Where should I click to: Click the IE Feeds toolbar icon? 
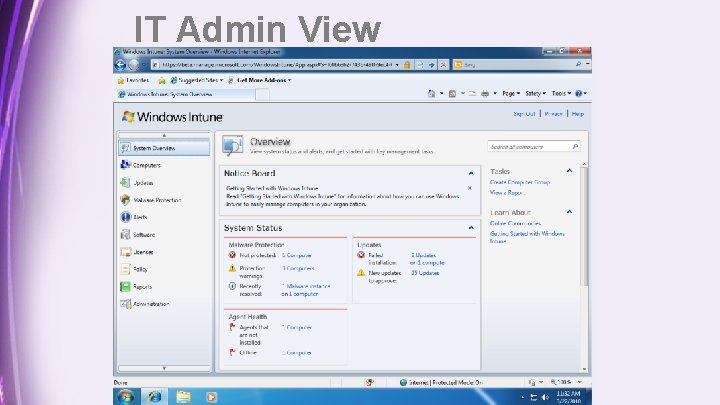(452, 94)
